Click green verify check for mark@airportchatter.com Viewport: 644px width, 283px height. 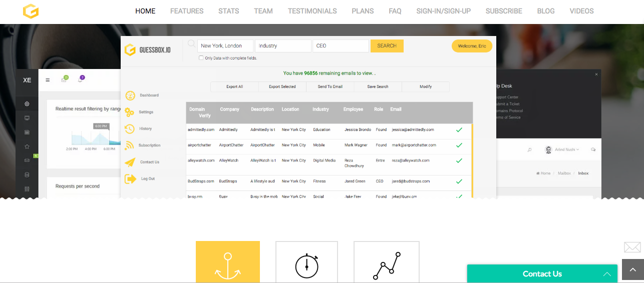(x=459, y=145)
